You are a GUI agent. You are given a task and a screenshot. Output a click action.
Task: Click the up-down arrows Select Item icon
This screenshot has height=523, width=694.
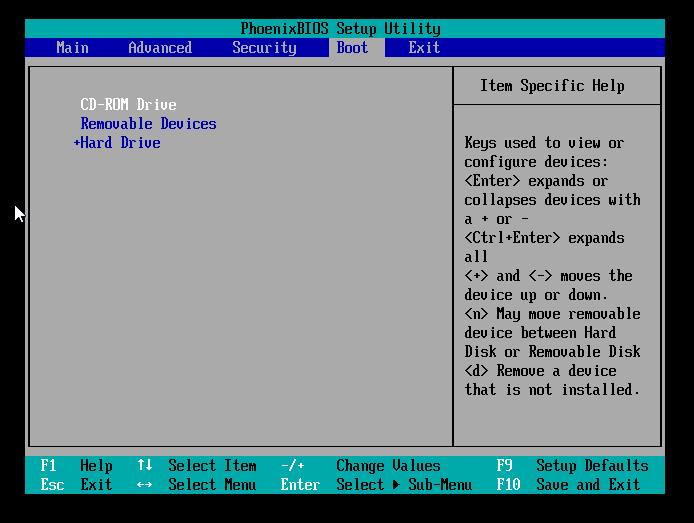click(x=145, y=466)
